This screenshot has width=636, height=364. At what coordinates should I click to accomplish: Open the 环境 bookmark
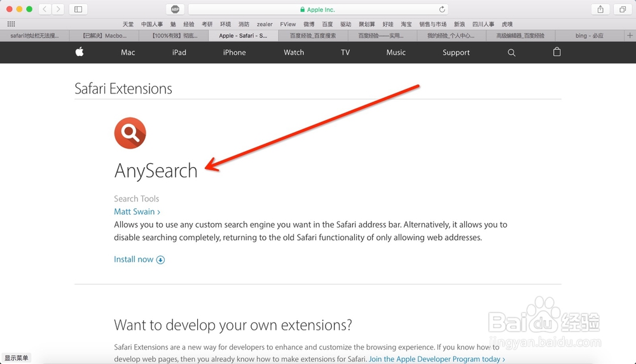(226, 24)
